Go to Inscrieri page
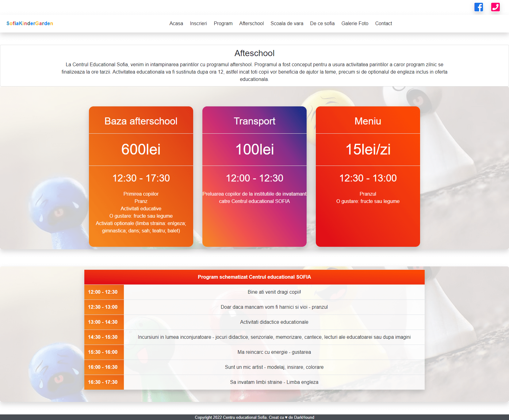 [x=198, y=23]
